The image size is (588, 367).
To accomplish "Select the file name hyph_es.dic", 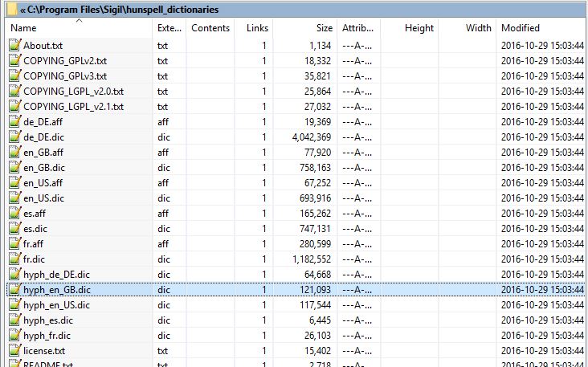I will pos(48,320).
